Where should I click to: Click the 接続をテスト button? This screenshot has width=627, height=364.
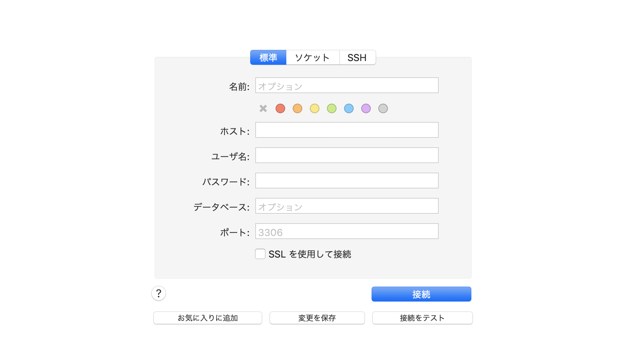423,318
